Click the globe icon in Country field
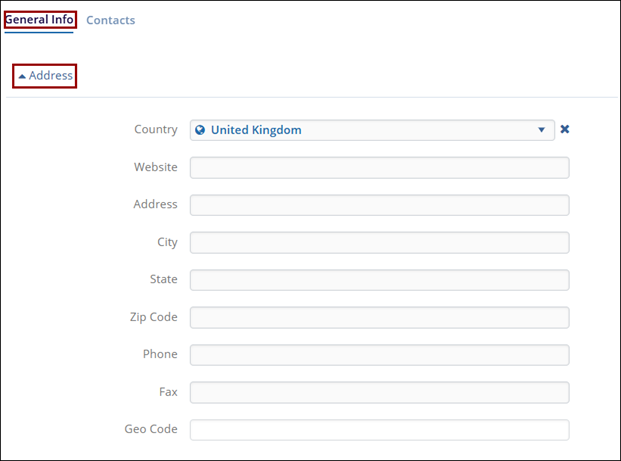 (200, 130)
